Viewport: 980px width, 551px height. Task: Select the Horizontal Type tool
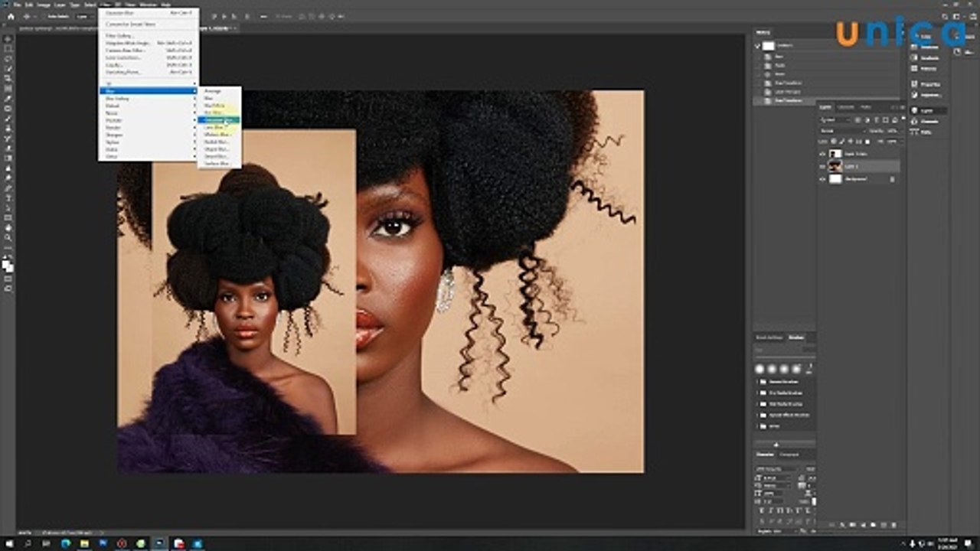pyautogui.click(x=8, y=197)
